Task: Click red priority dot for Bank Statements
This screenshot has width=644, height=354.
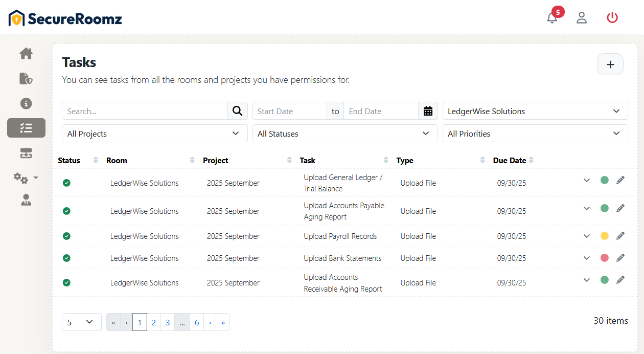Action: click(604, 258)
